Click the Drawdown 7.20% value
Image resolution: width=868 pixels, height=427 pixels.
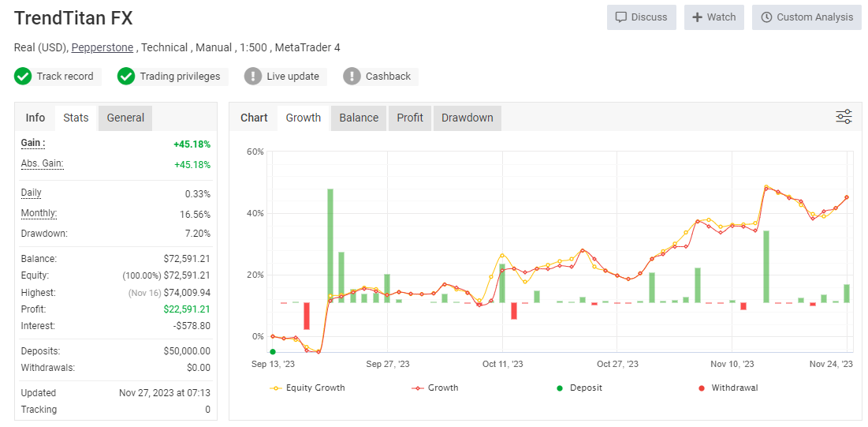199,234
